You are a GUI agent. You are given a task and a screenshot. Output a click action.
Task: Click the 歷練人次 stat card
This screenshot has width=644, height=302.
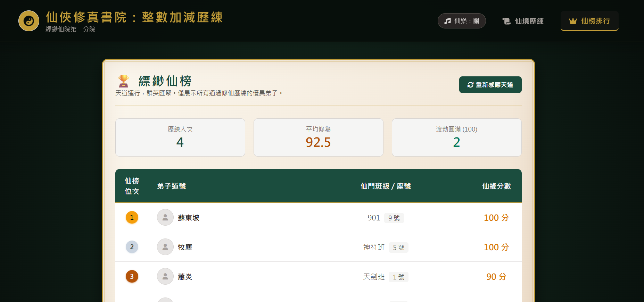pyautogui.click(x=180, y=137)
